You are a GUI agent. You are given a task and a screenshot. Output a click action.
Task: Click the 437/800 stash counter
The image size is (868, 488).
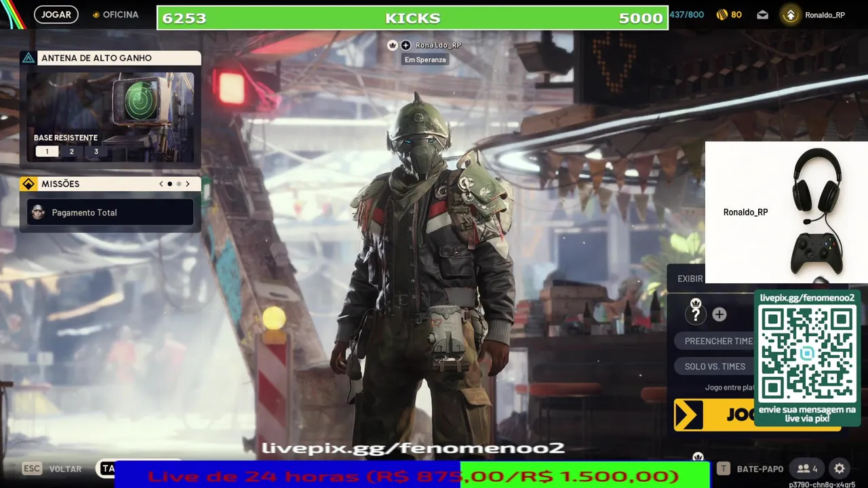[x=686, y=14]
